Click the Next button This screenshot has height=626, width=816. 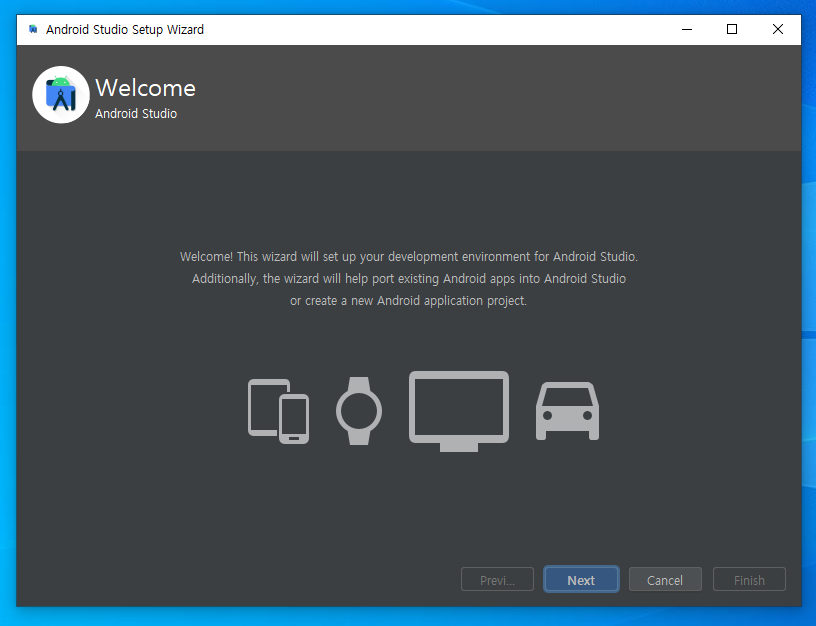point(581,579)
